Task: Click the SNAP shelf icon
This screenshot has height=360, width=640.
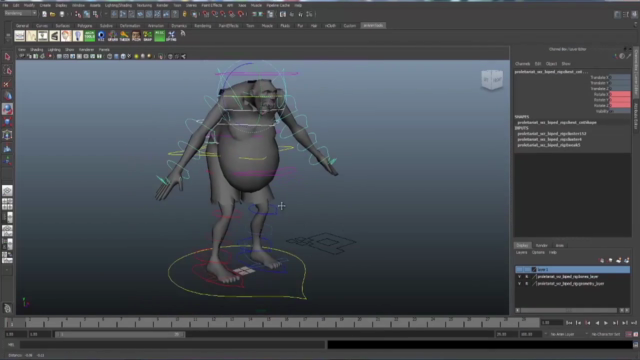Action: point(148,36)
